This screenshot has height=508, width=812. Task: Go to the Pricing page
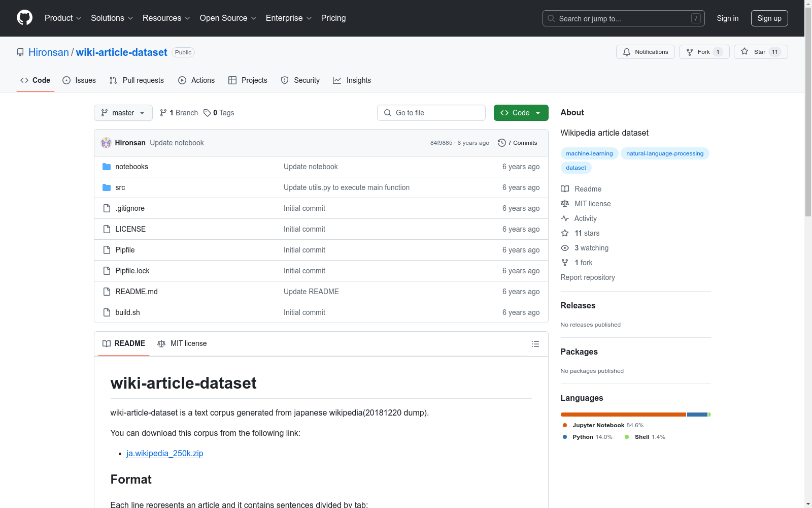pos(333,18)
